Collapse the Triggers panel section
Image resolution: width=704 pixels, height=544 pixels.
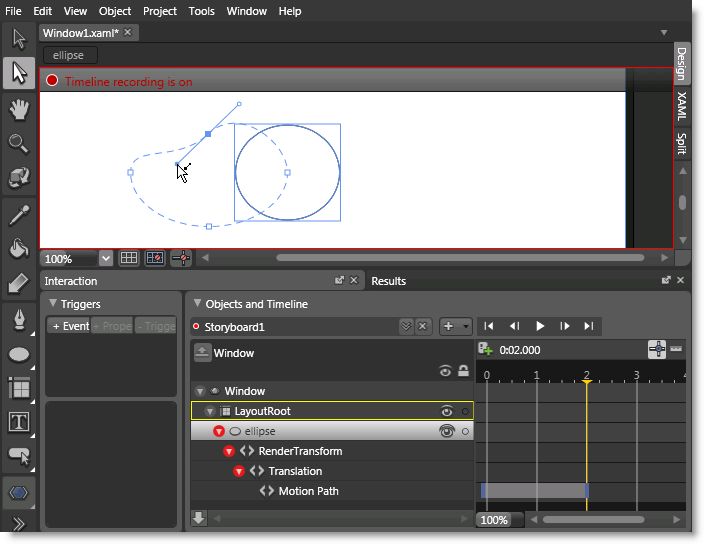click(x=52, y=304)
